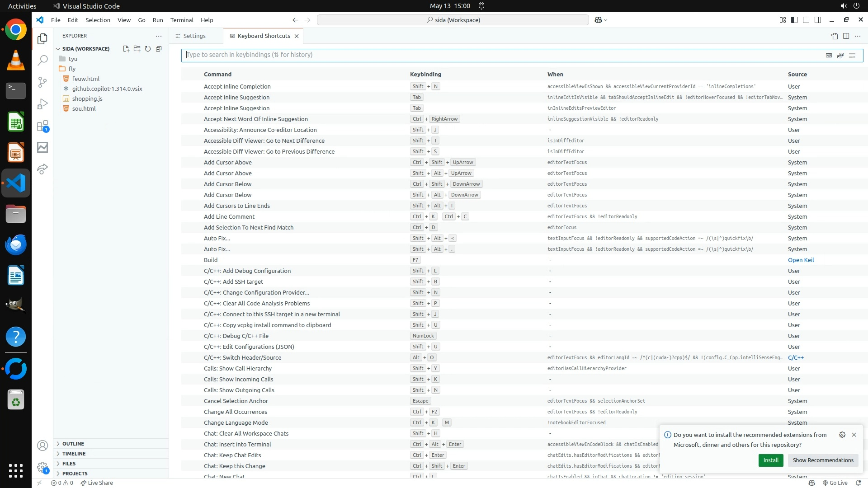Click Refresh Explorer icon
Viewport: 868px width, 488px height.
pyautogui.click(x=148, y=49)
